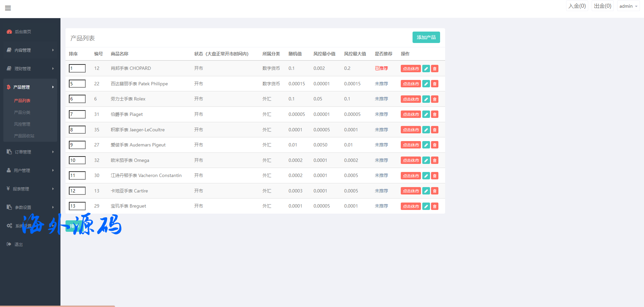Click the sort order field for Audemars Pigeut
This screenshot has width=644, height=307.
(77, 145)
